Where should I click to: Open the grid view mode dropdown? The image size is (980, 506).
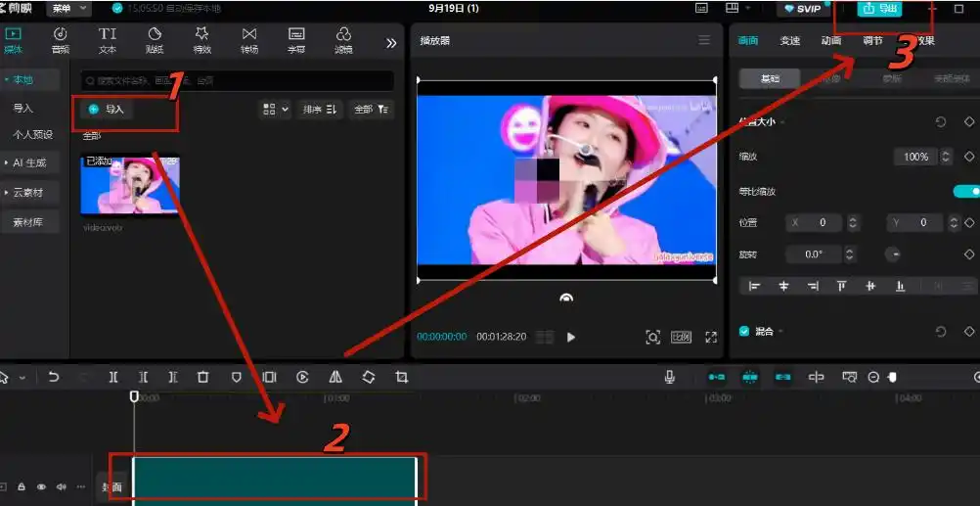point(275,110)
